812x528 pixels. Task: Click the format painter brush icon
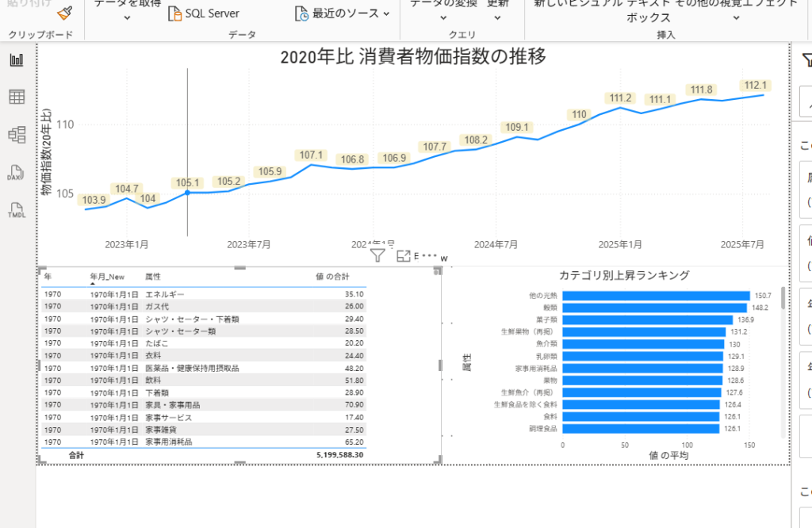65,13
